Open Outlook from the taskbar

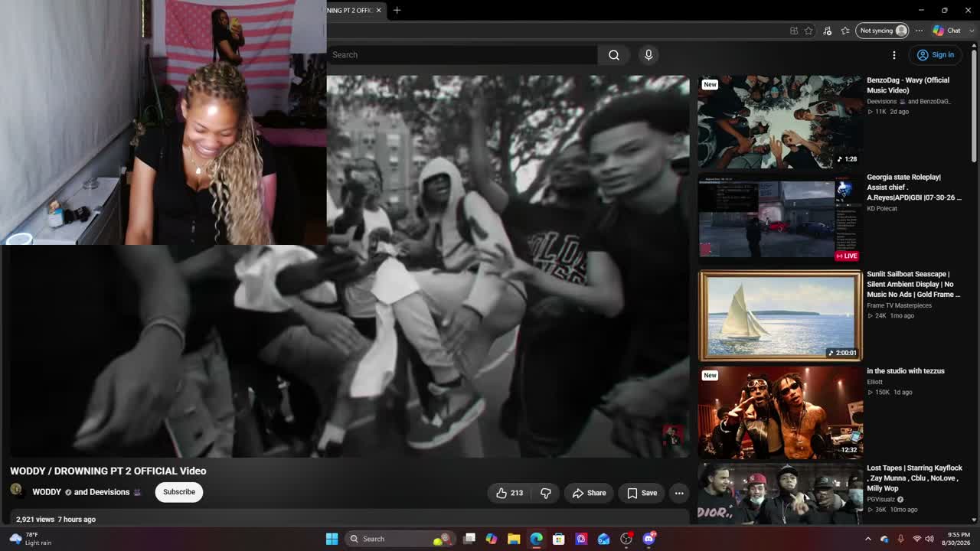[604, 539]
